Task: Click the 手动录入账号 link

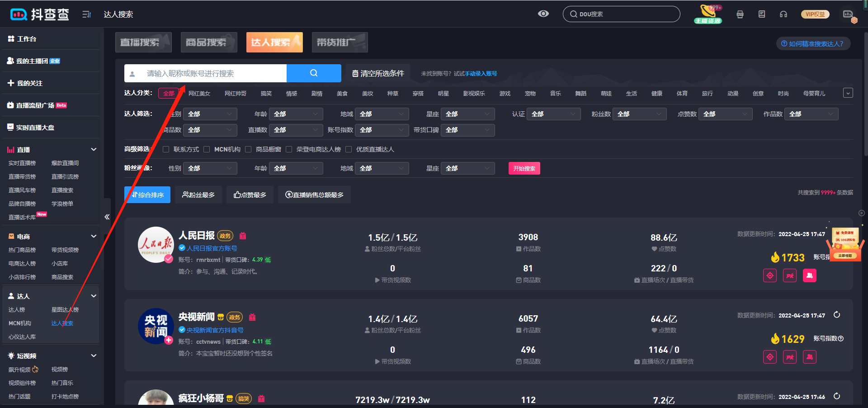Action: [x=481, y=74]
